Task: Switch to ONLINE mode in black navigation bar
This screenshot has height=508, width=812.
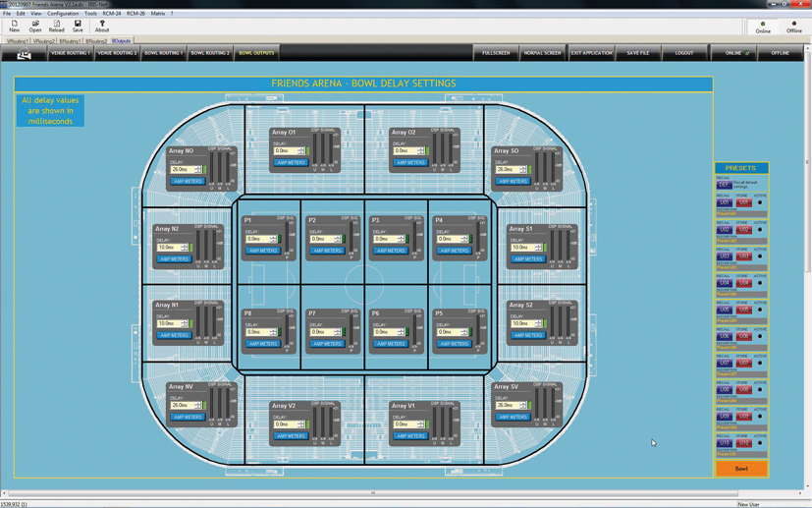Action: pos(733,53)
